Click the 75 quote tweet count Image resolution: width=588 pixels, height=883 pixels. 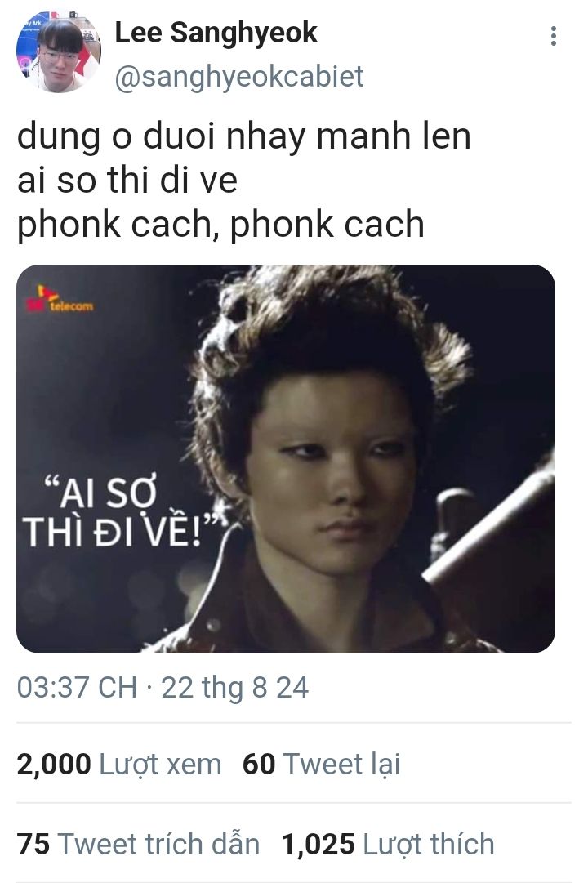click(33, 844)
